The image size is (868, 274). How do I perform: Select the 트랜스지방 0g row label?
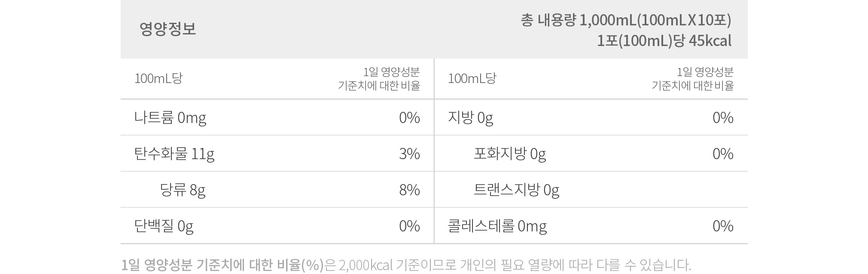pyautogui.click(x=516, y=190)
